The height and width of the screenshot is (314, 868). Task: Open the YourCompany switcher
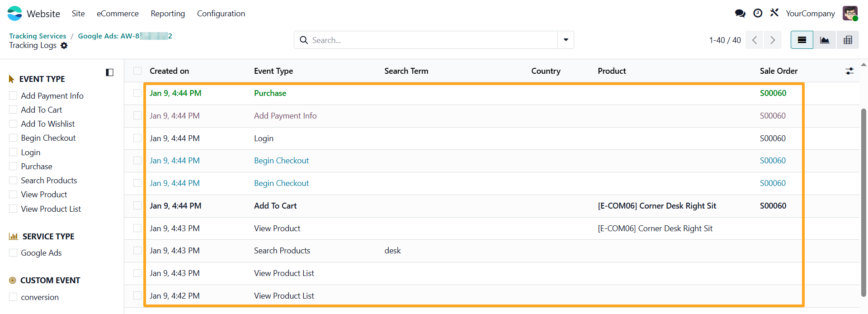click(x=810, y=14)
